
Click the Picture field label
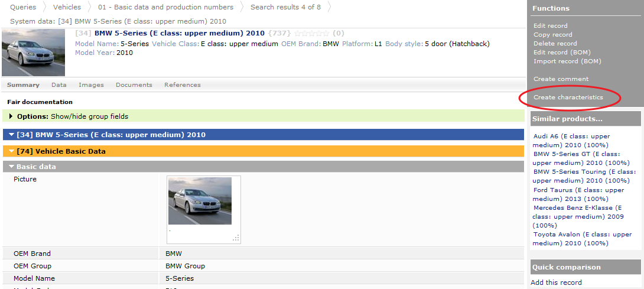coord(25,179)
